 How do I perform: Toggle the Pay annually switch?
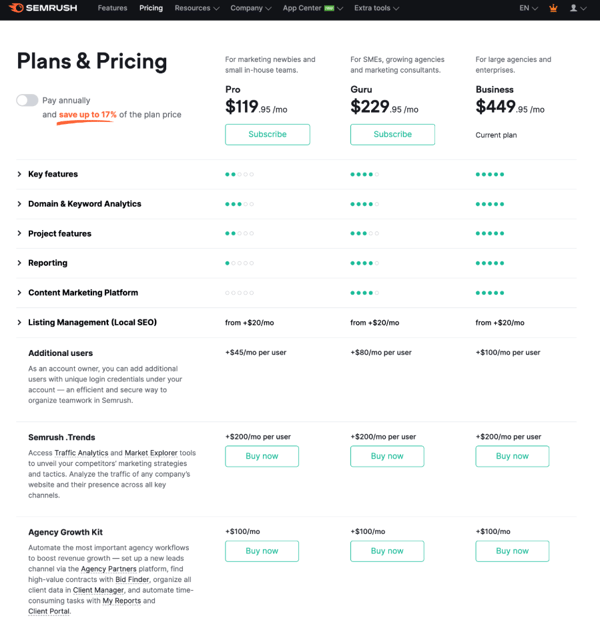pos(27,100)
